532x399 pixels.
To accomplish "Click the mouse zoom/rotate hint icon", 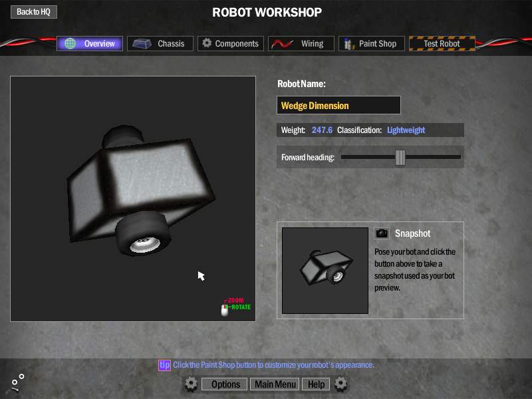I will click(x=225, y=309).
